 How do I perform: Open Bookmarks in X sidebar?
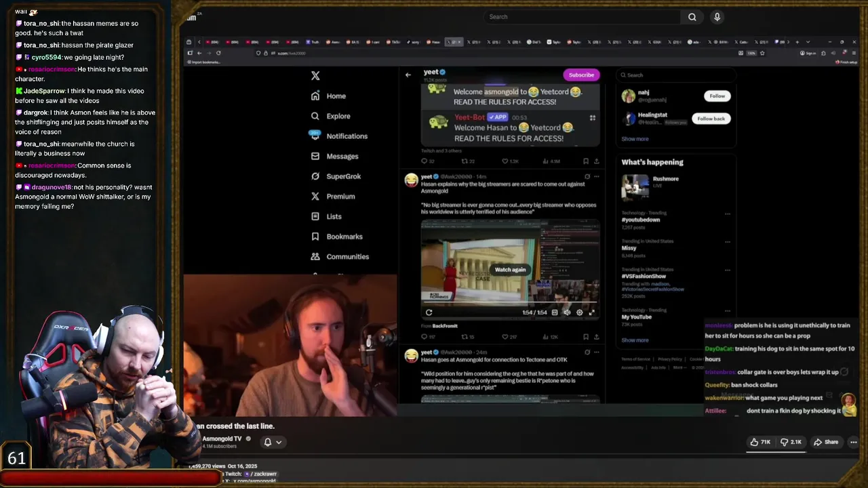337,237
